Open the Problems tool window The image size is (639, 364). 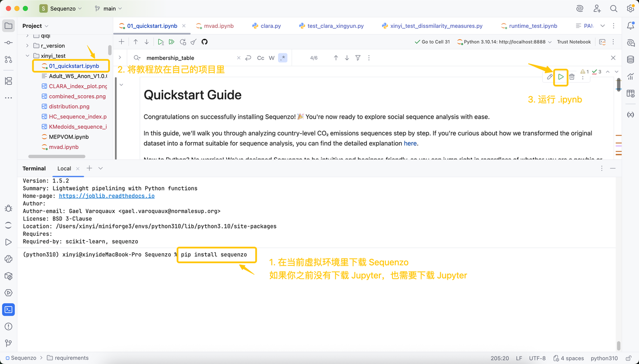coord(8,327)
